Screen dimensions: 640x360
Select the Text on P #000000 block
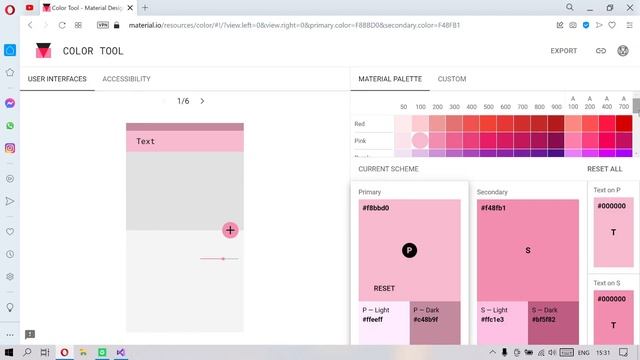(x=613, y=232)
